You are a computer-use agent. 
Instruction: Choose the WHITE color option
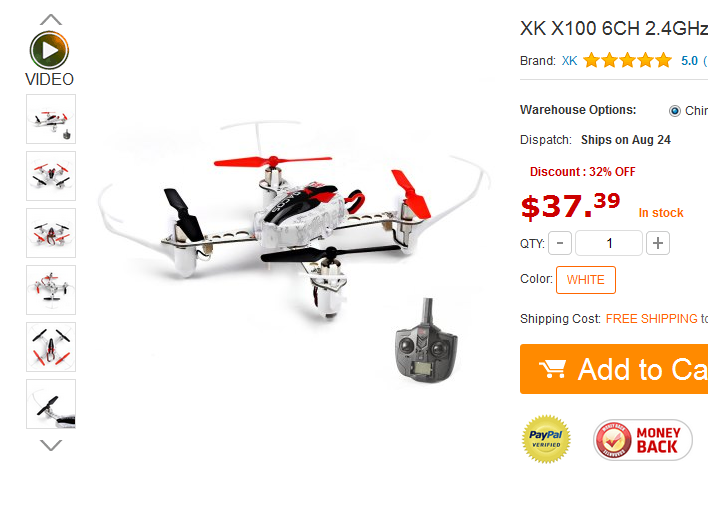[x=586, y=280]
